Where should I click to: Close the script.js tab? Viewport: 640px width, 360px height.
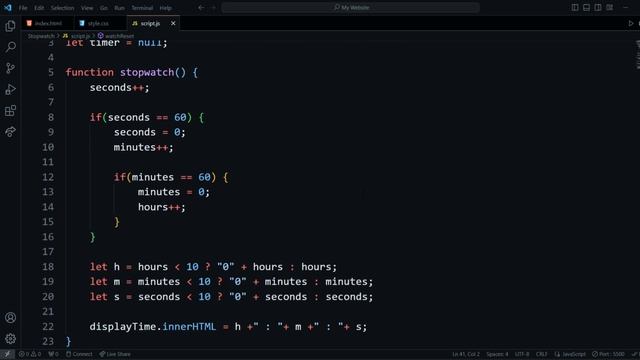pyautogui.click(x=173, y=23)
